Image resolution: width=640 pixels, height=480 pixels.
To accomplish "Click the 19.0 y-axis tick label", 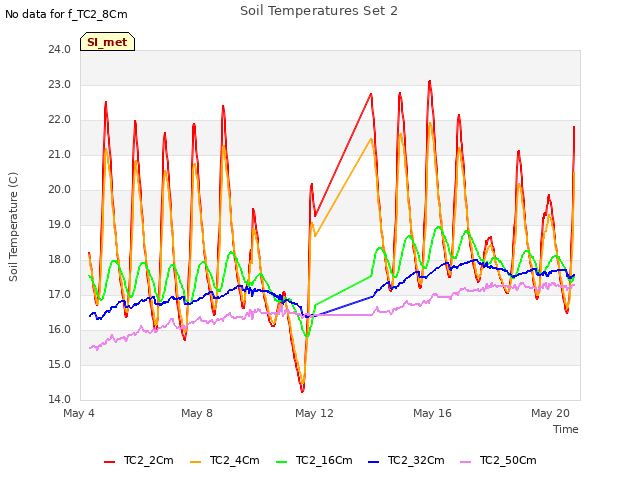I will [60, 224].
